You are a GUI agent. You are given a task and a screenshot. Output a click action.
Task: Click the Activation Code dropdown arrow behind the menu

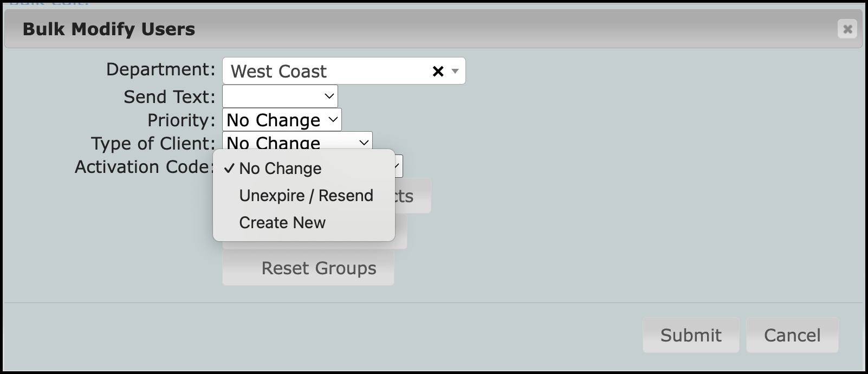(x=399, y=166)
